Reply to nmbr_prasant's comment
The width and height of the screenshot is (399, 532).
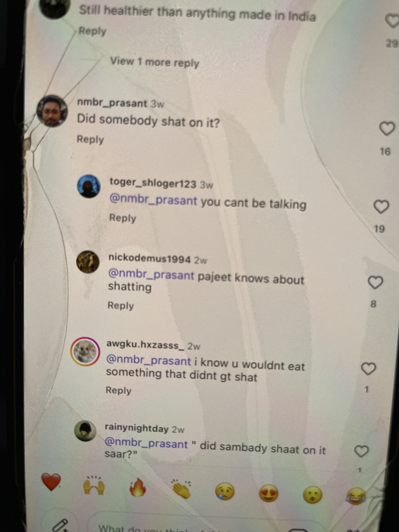[90, 139]
